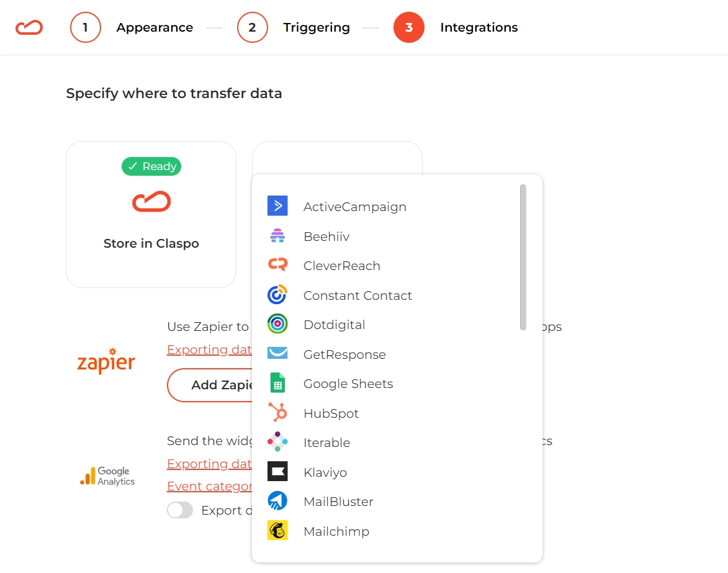Click the integrations list scrollbar

click(523, 257)
